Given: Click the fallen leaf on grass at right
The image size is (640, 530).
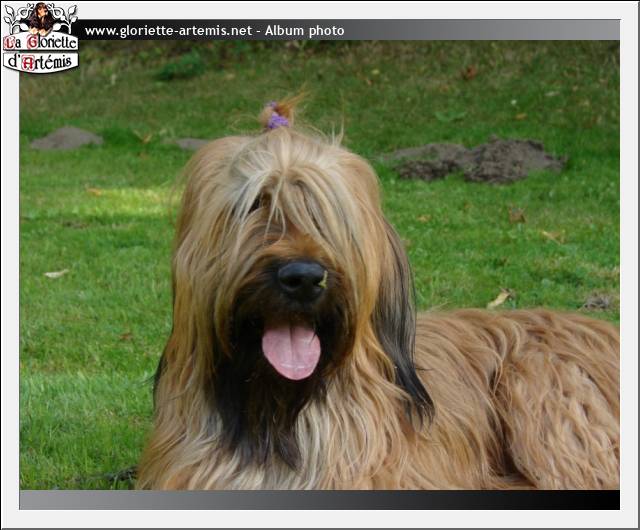Looking at the screenshot, I should point(499,298).
